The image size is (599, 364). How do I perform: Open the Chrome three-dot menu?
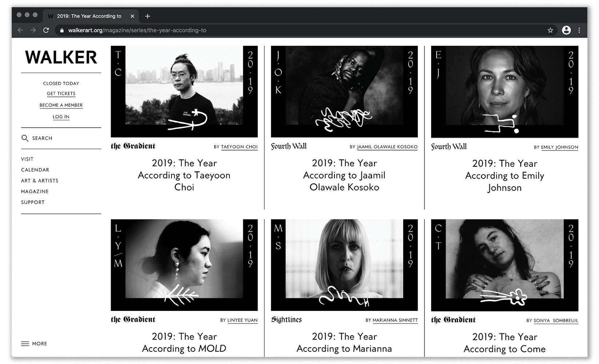(579, 30)
